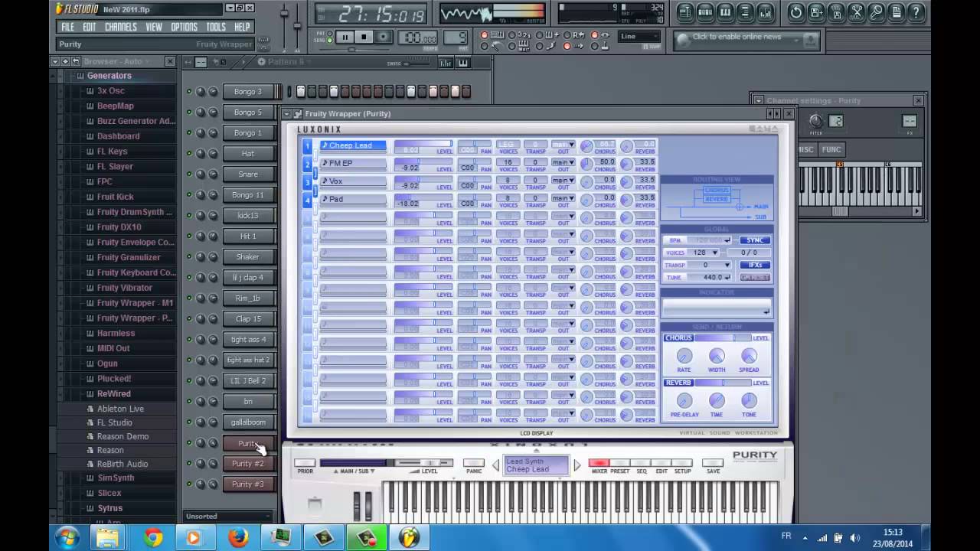The width and height of the screenshot is (980, 551).
Task: Click the save new version icon
Action: tap(817, 12)
